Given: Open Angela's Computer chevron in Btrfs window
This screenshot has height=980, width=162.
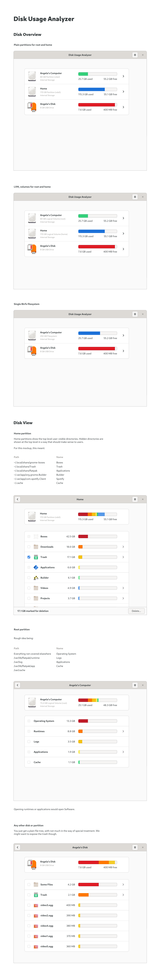Looking at the screenshot, I should 123,335.
